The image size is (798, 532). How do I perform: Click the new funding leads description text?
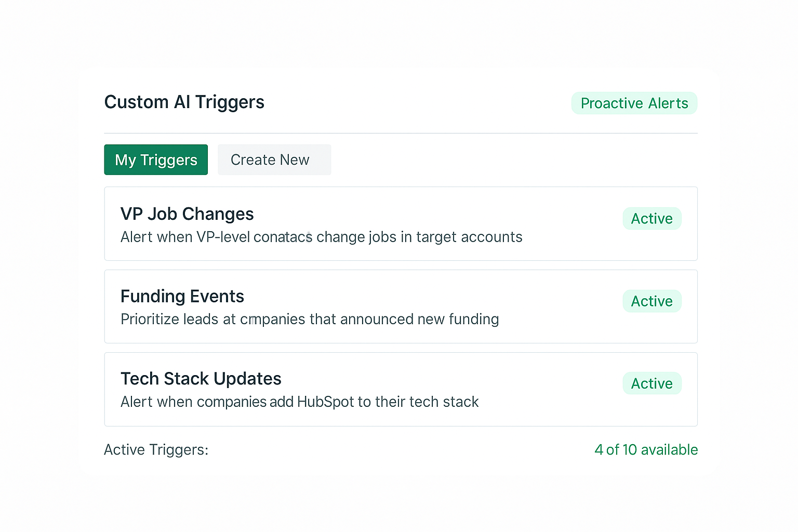310,320
